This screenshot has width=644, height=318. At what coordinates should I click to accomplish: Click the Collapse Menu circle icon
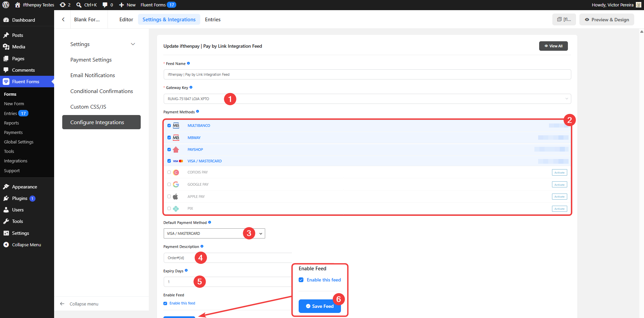tap(6, 245)
